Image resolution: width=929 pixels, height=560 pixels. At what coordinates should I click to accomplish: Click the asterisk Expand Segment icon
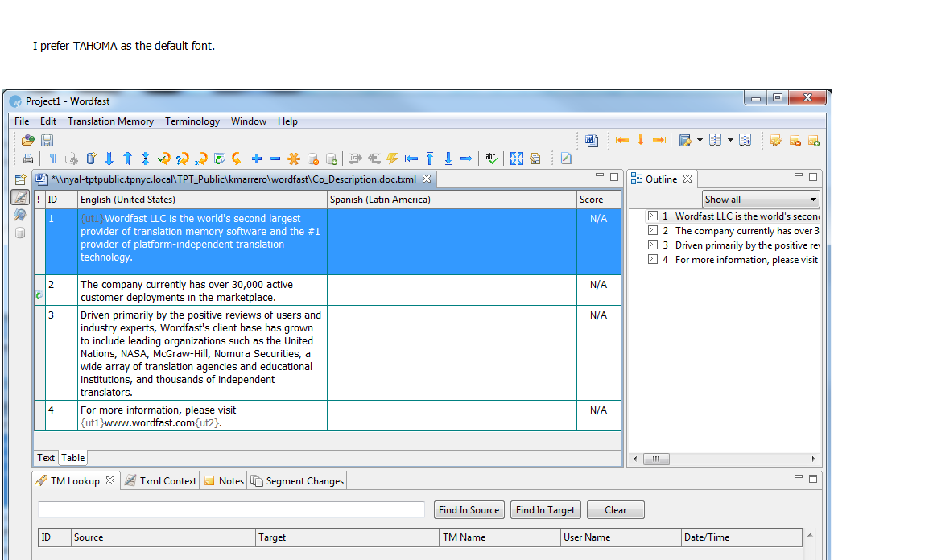pos(293,159)
